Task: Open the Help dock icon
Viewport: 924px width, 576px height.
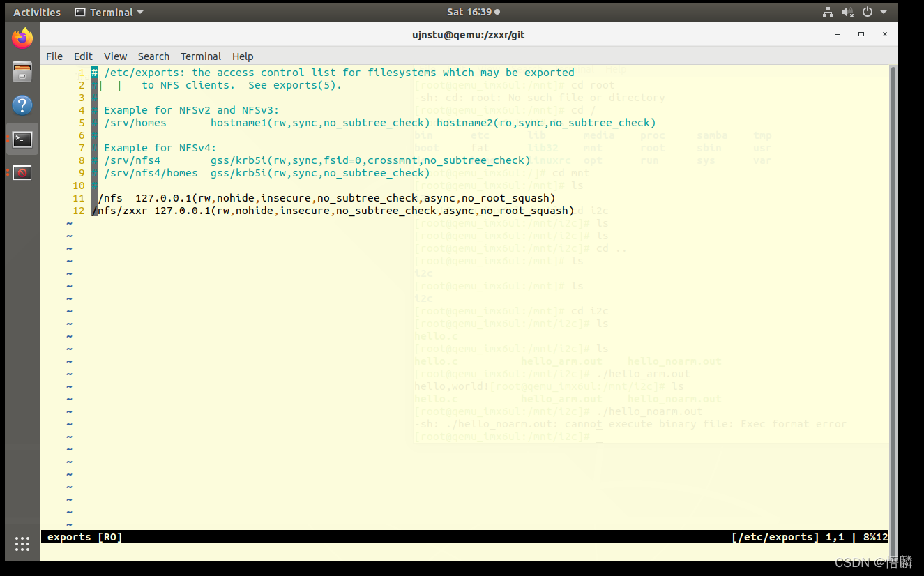Action: coord(22,105)
